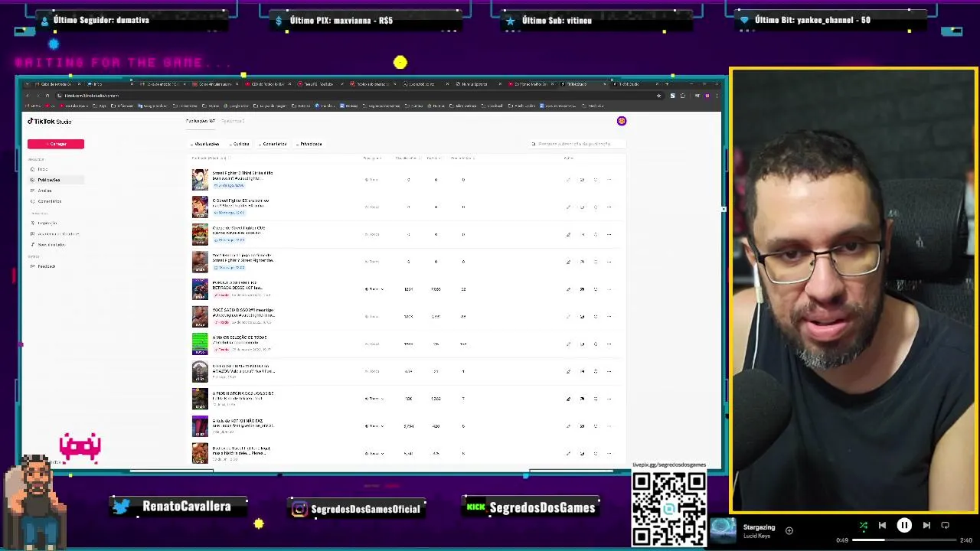Open the Visualizações filter dropdown
Screen dimensions: 980x551
click(x=205, y=144)
